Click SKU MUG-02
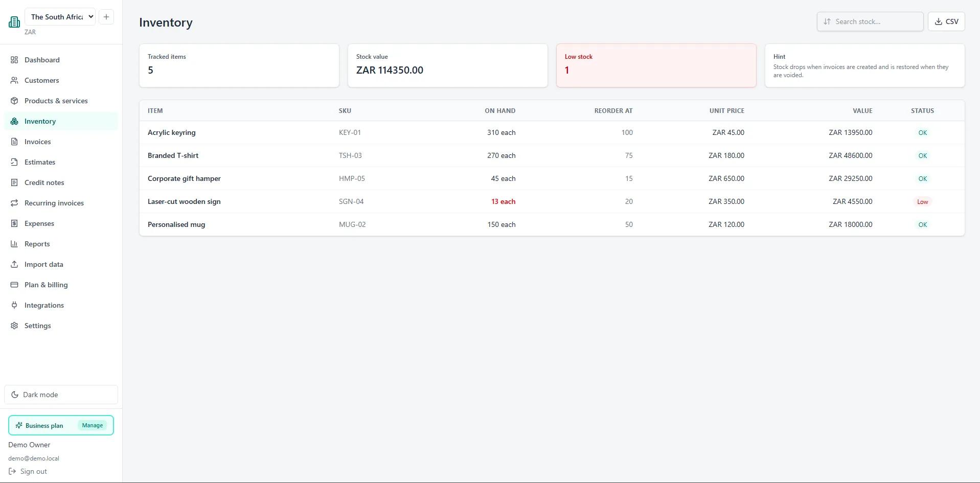 click(352, 224)
